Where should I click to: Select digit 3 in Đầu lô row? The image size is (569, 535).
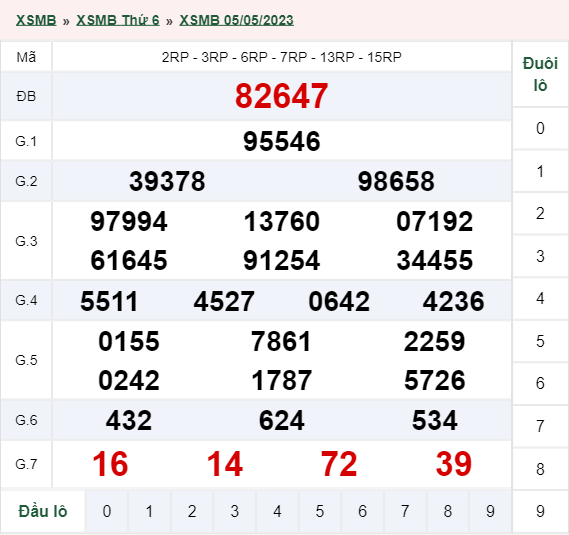click(x=234, y=511)
